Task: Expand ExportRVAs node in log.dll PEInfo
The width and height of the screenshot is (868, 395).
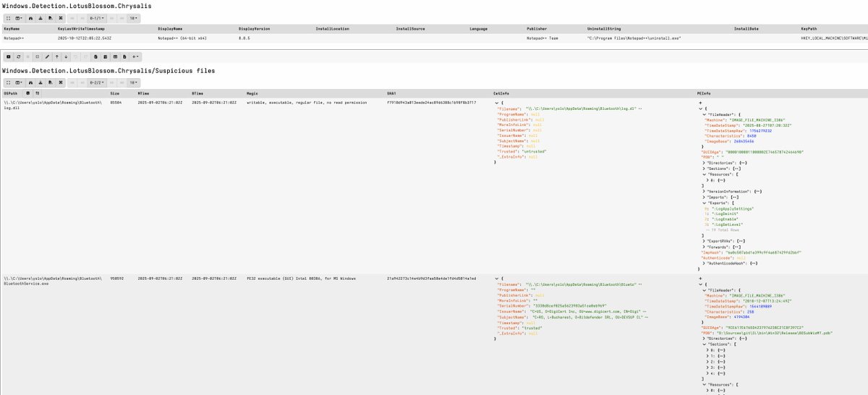Action: pos(704,241)
